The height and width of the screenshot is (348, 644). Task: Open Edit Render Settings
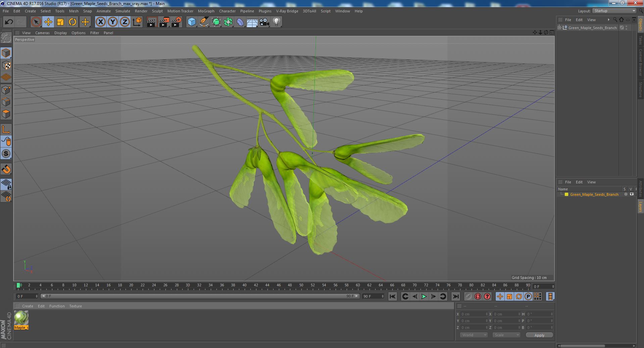pyautogui.click(x=177, y=22)
